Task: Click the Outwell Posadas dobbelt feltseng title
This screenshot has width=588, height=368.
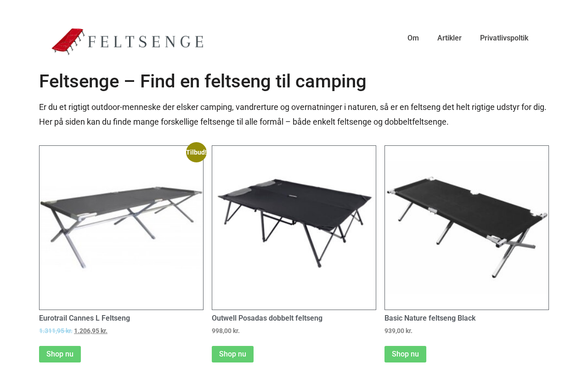Action: tap(267, 318)
